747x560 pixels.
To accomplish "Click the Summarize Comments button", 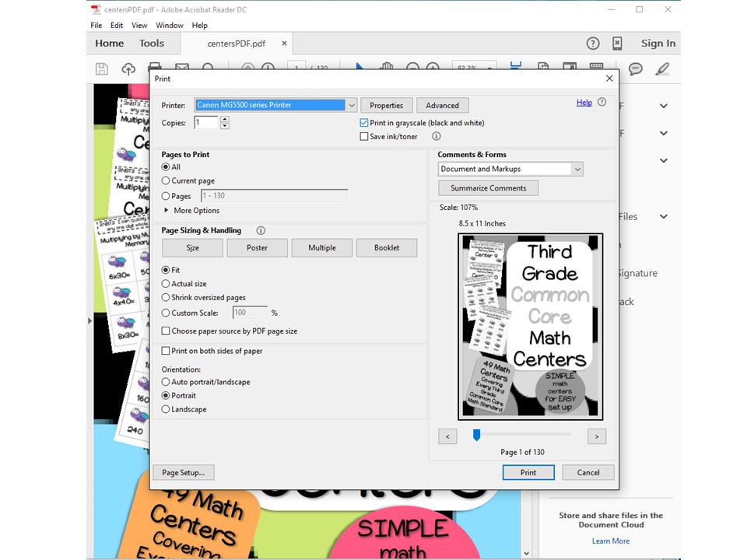I will [489, 188].
